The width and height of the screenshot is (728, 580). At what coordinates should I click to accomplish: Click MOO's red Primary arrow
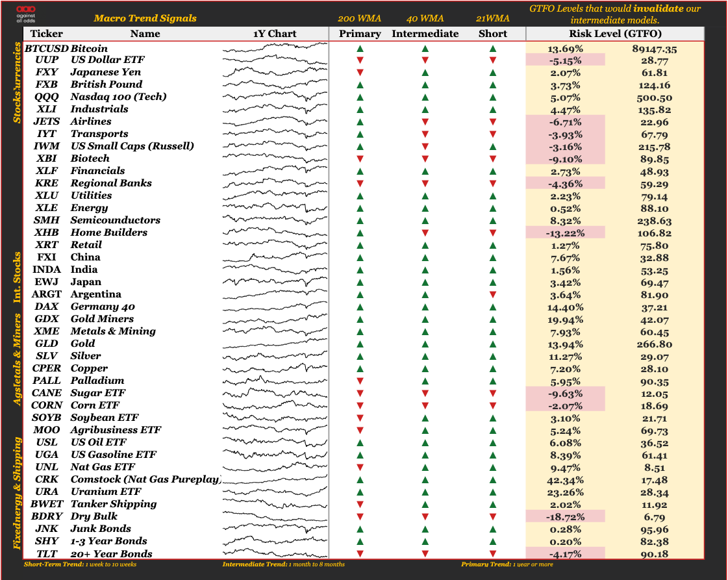pyautogui.click(x=360, y=431)
